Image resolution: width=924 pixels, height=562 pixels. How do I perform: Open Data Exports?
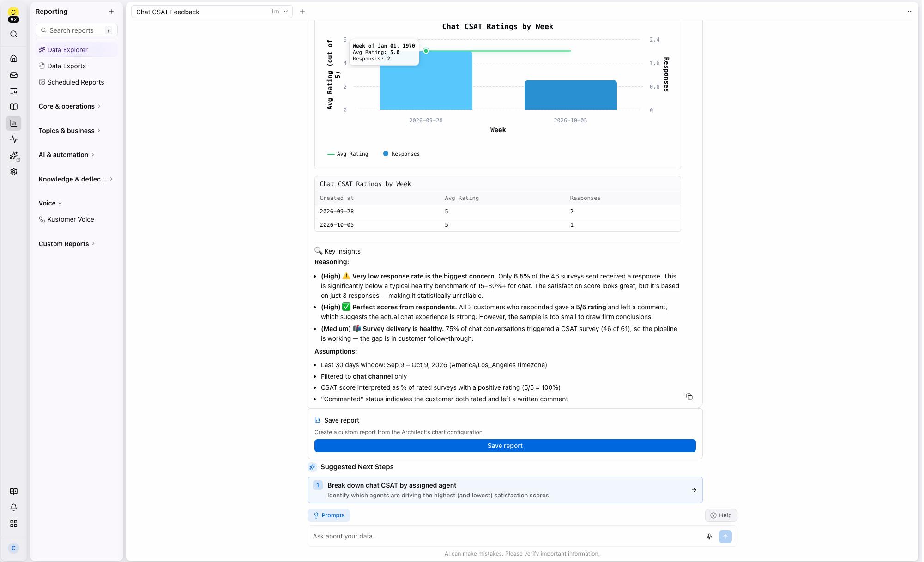point(77,66)
